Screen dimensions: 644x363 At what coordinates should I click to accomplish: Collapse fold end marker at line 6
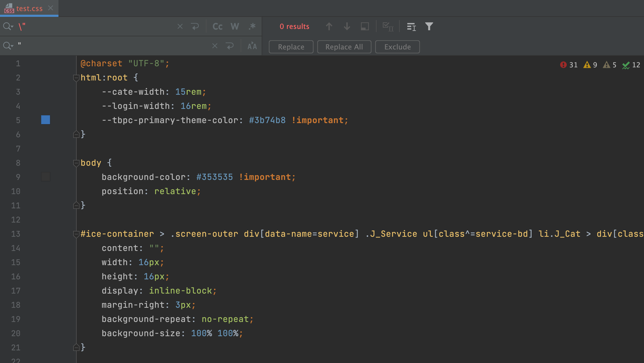(76, 134)
